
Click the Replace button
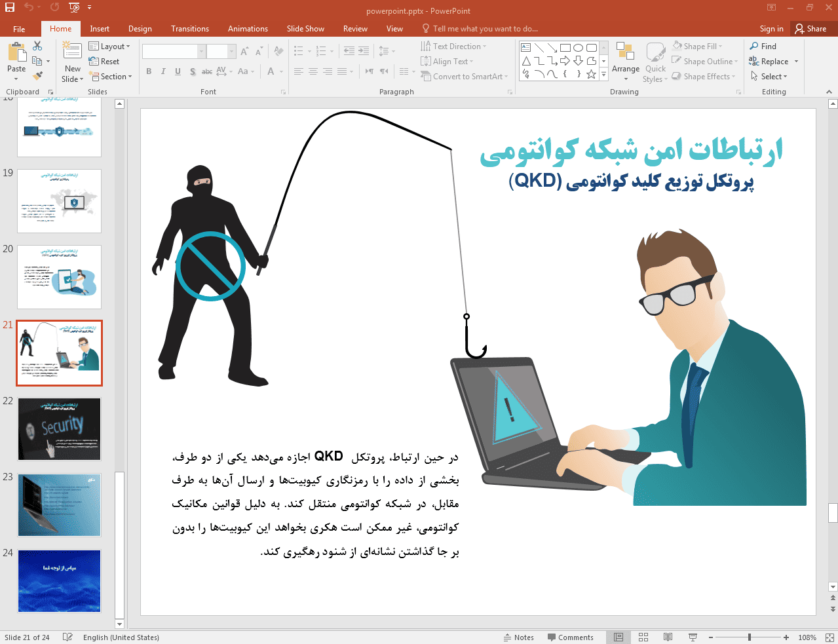769,62
